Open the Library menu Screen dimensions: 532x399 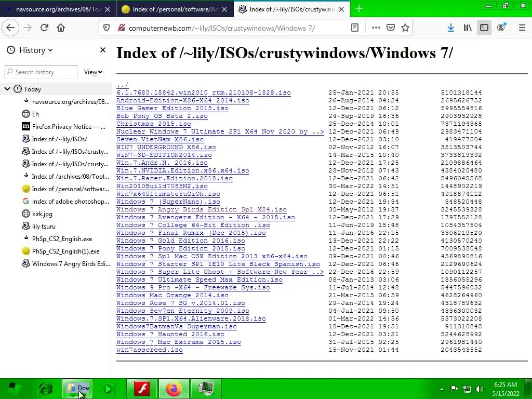click(x=468, y=28)
